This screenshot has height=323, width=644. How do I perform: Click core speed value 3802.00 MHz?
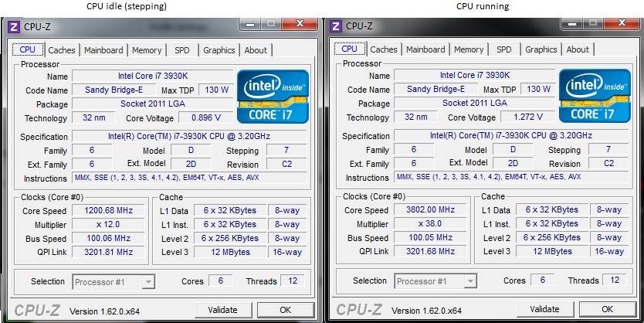tap(430, 209)
